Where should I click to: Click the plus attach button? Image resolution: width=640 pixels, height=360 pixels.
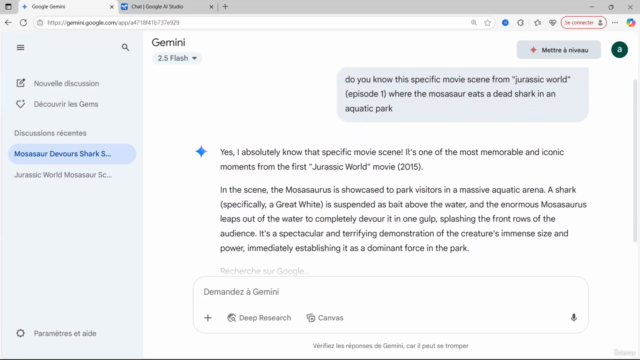pos(208,318)
